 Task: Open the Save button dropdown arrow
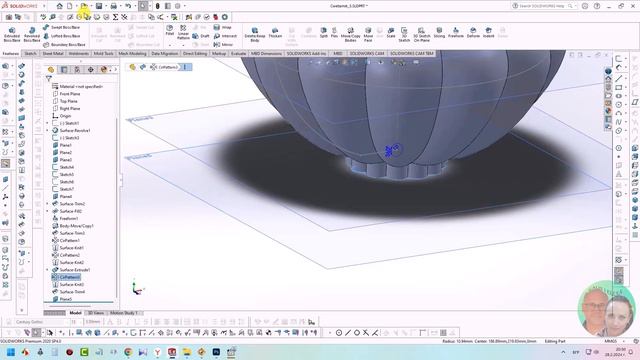pyautogui.click(x=105, y=6)
